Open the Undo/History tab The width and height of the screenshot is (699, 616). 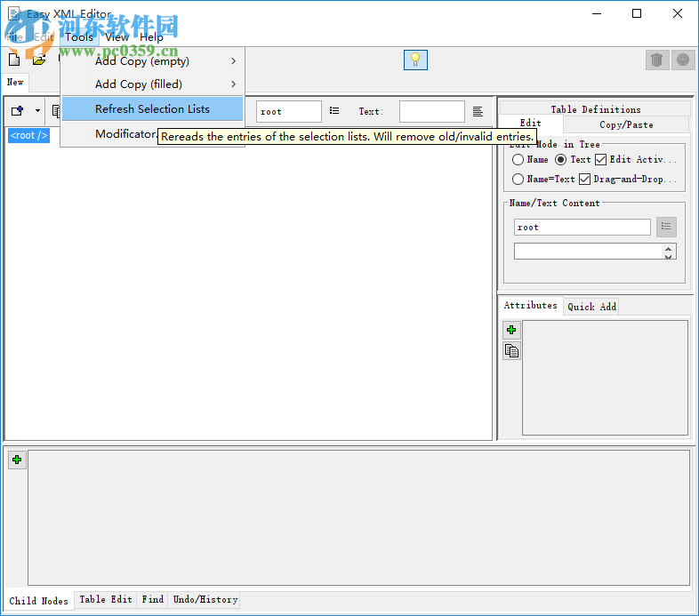(205, 599)
